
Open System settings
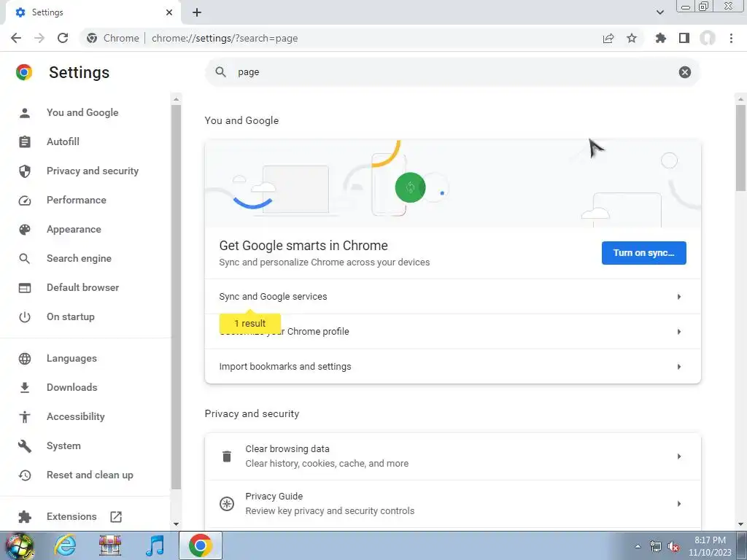click(63, 446)
